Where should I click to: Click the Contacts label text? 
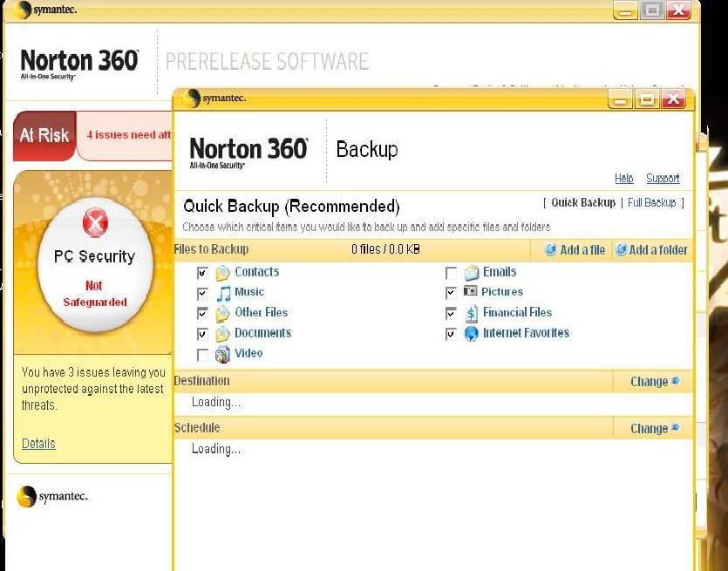[256, 272]
